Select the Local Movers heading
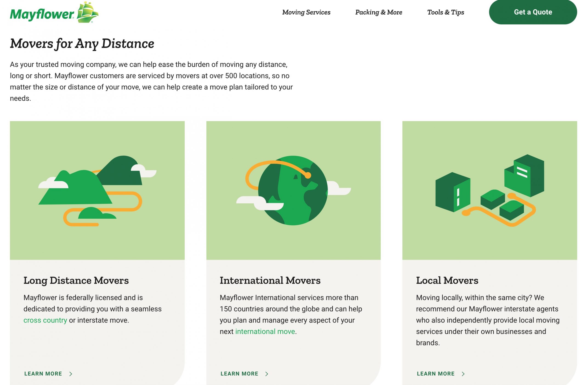The height and width of the screenshot is (385, 588). click(447, 280)
